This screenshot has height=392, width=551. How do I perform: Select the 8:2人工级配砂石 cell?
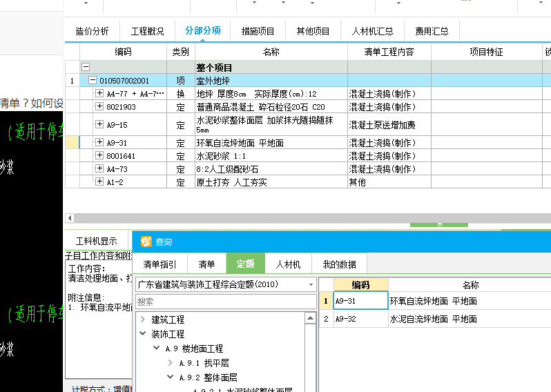coord(271,169)
